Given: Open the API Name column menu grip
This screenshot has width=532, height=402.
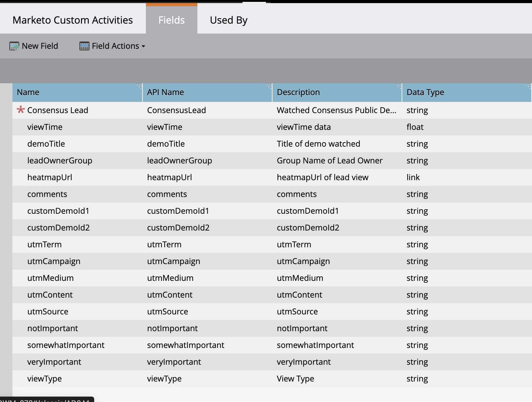Looking at the screenshot, I should 269,86.
